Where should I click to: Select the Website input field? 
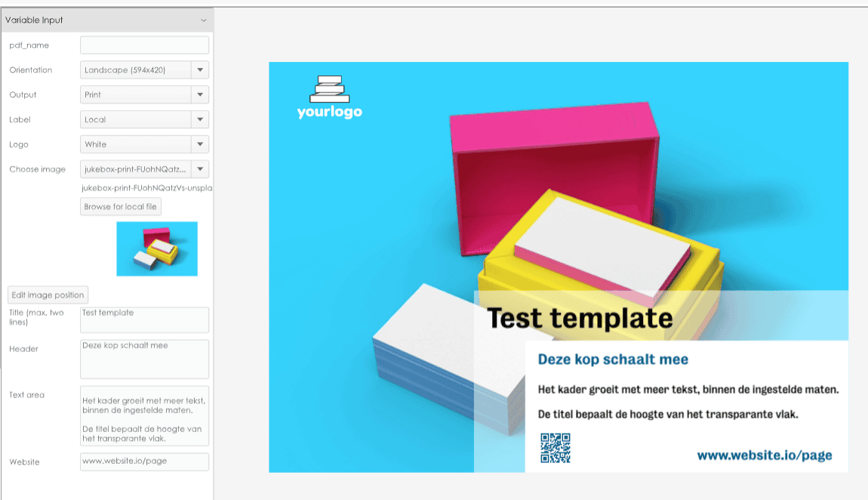(x=144, y=461)
